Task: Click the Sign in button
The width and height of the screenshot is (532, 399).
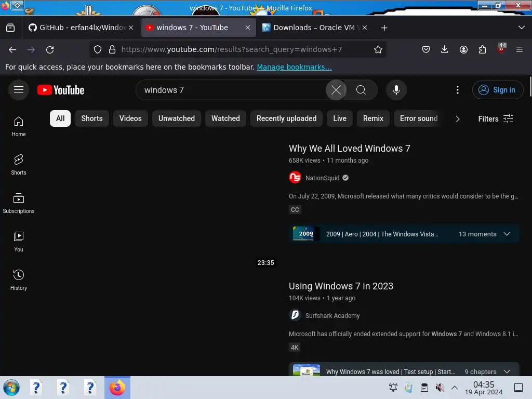Action: coord(498,90)
